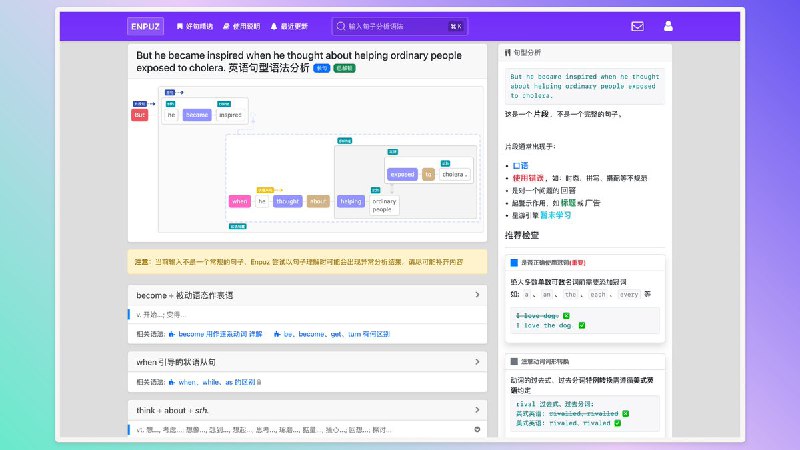Viewport: 800px width, 450px height.
Task: Click the teal label above 'helping' group
Action: (x=345, y=141)
